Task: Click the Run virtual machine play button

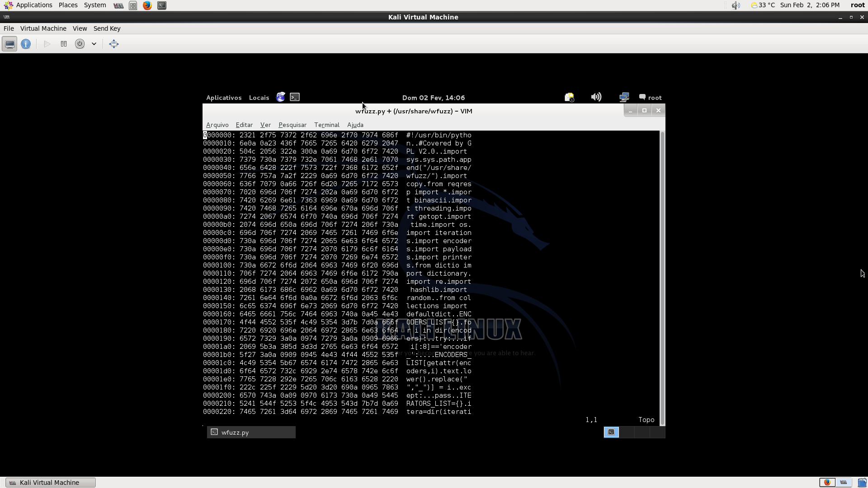Action: [x=47, y=44]
